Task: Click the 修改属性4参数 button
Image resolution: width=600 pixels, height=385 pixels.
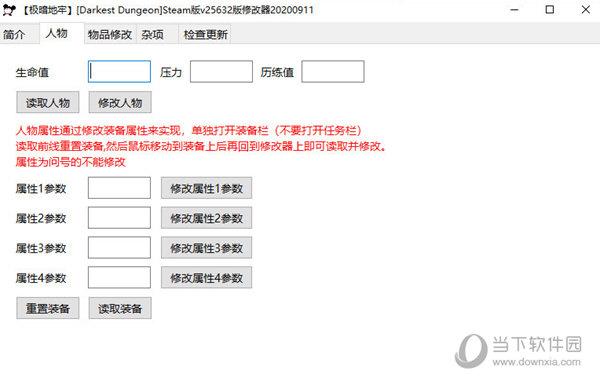Action: click(206, 277)
